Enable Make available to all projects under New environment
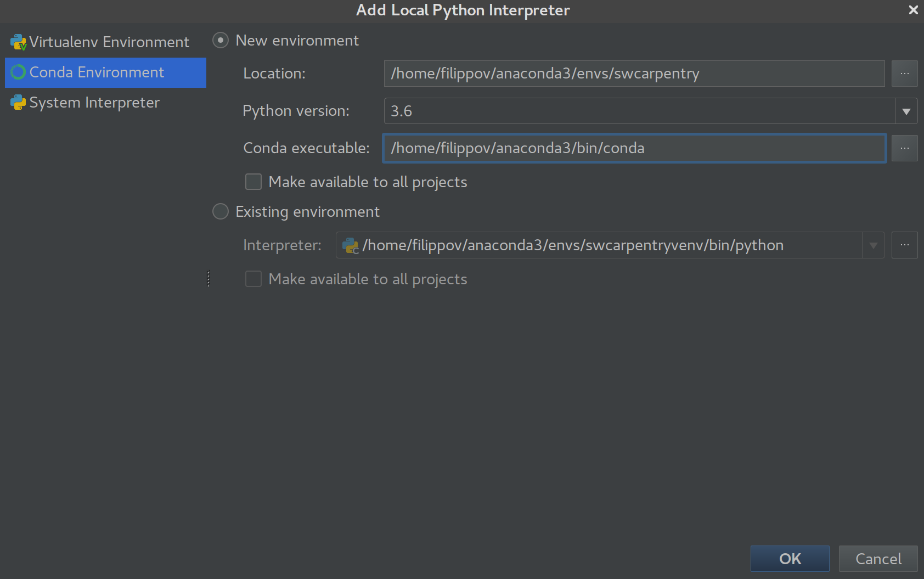Viewport: 924px width, 579px height. [x=253, y=182]
